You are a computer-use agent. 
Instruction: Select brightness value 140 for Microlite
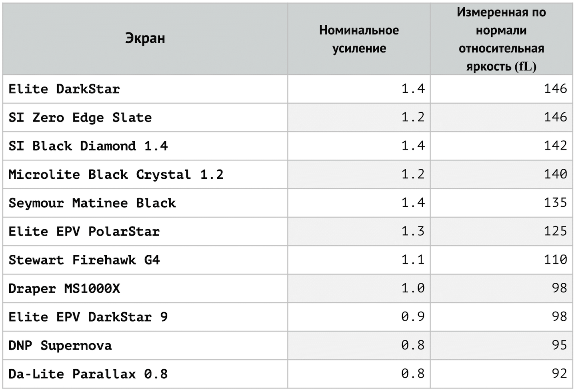[x=555, y=174]
